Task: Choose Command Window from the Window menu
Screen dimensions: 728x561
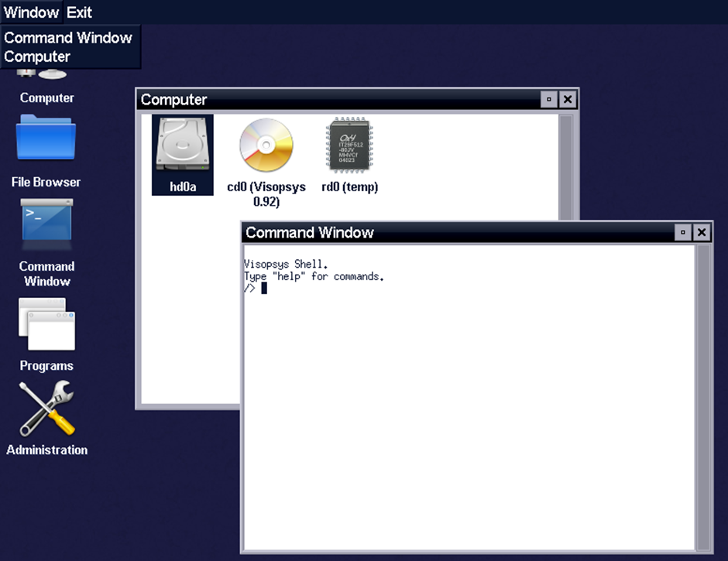Action: point(69,37)
